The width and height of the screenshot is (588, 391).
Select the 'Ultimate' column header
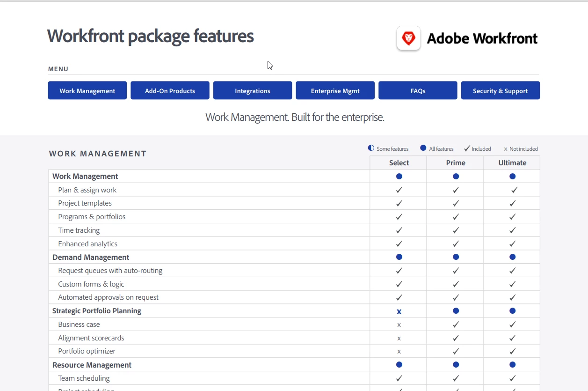point(512,163)
